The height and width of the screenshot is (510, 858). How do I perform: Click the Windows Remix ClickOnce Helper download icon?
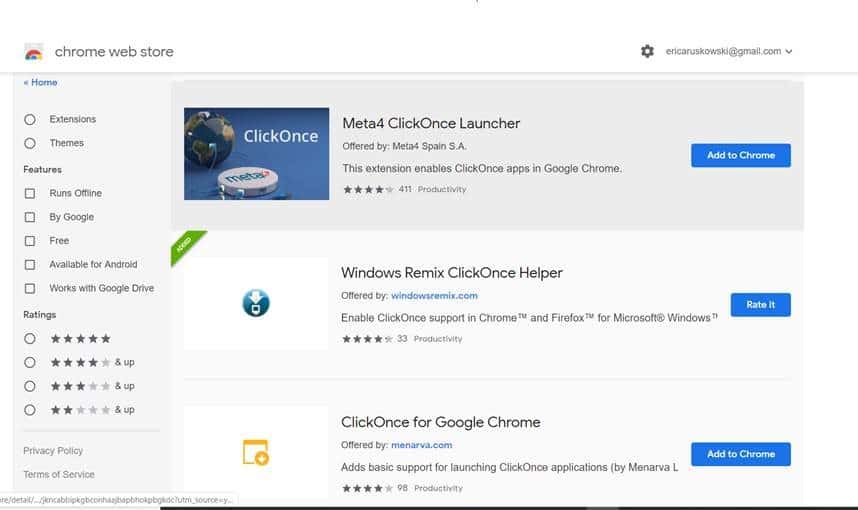[x=256, y=303]
